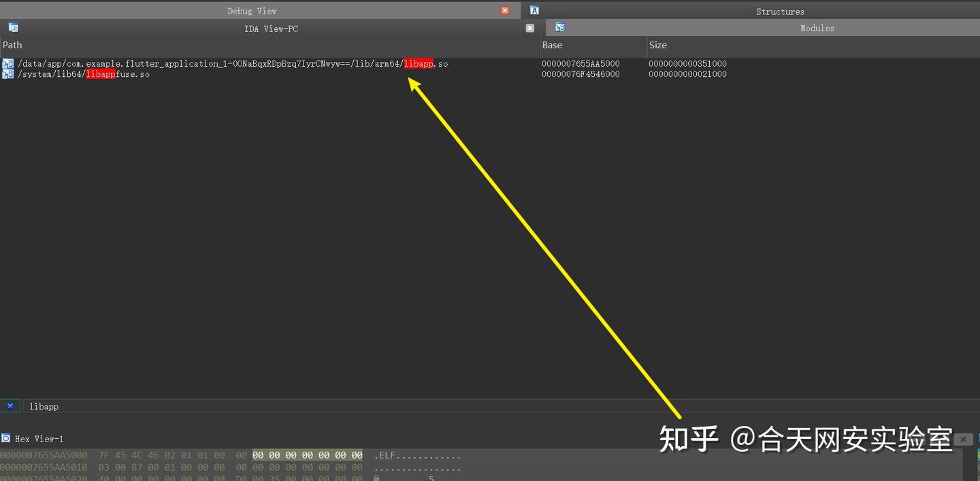Viewport: 980px width, 481px height.
Task: Click the Base column header
Action: 552,45
